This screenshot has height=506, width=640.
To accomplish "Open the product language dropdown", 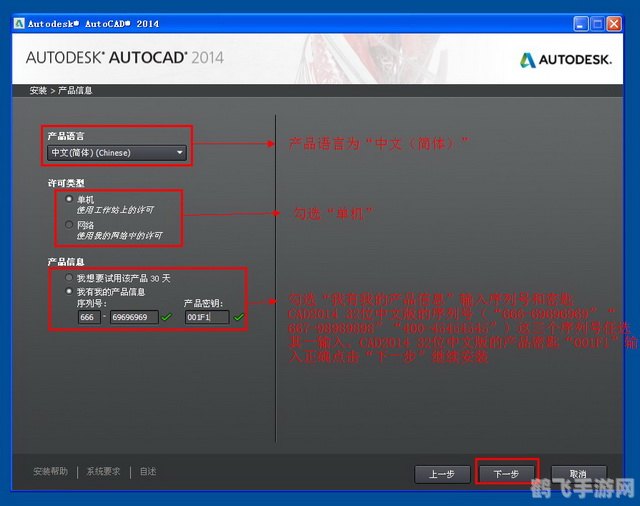I will (117, 153).
